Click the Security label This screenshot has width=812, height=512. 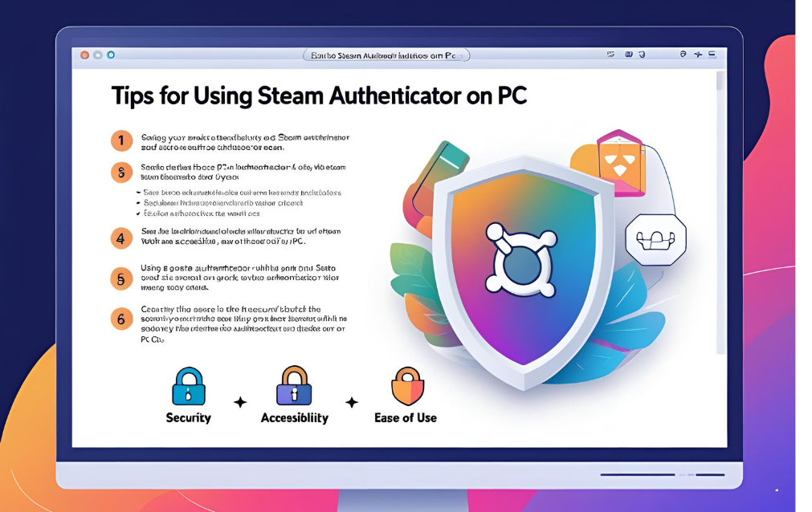pos(189,418)
